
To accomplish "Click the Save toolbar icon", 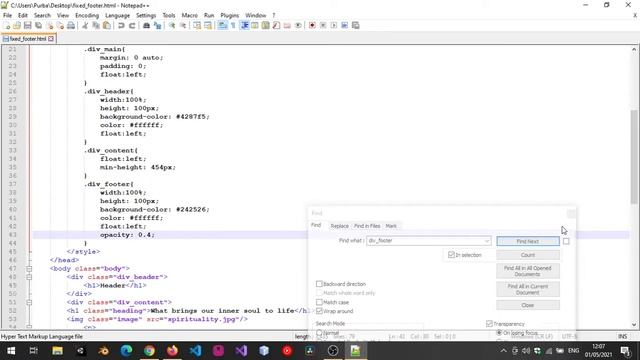I will pos(27,25).
